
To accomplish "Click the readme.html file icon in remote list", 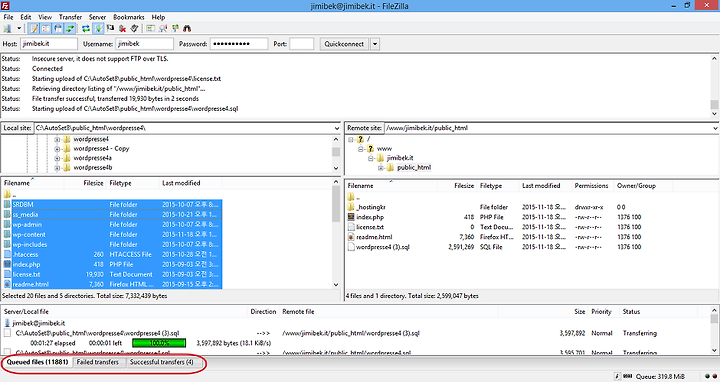I will (351, 237).
